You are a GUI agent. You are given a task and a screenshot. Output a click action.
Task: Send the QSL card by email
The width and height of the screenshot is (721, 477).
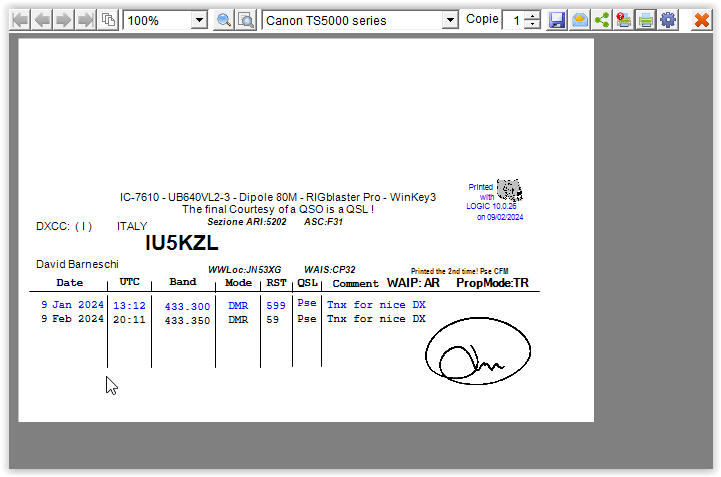(x=580, y=20)
